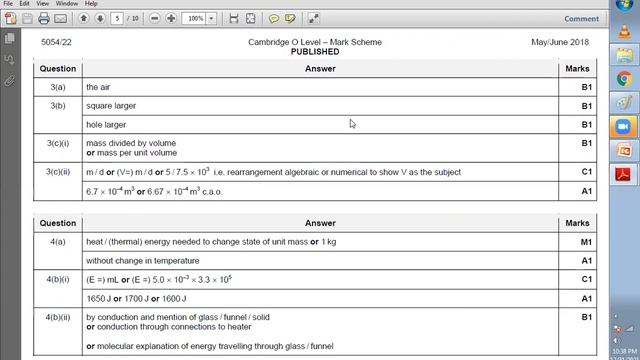Click the 'hole larger' answer text

[x=106, y=124]
